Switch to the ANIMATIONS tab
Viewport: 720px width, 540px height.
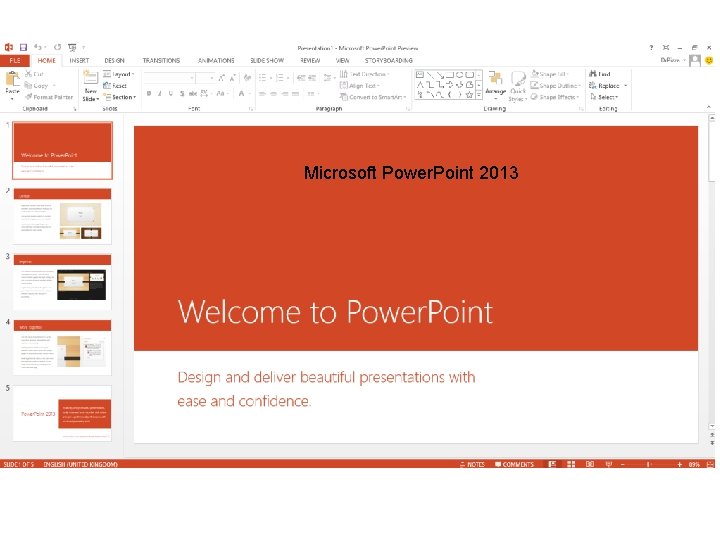tap(216, 60)
